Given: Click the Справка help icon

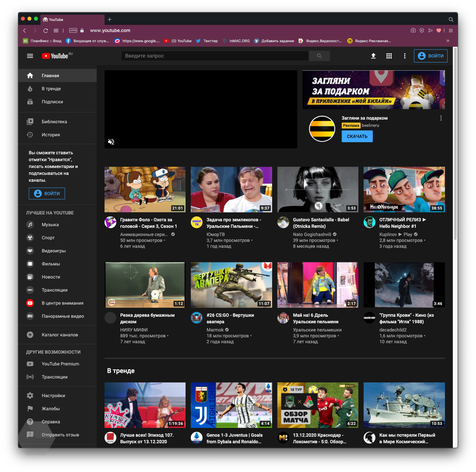Looking at the screenshot, I should pos(30,422).
